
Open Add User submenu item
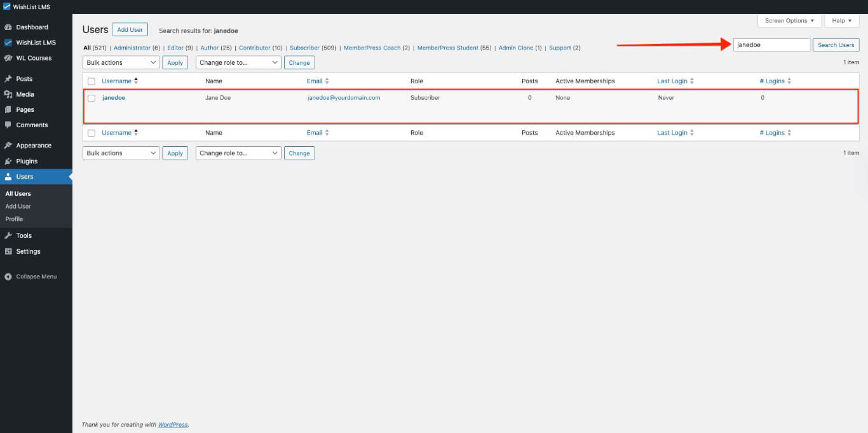[x=18, y=206]
